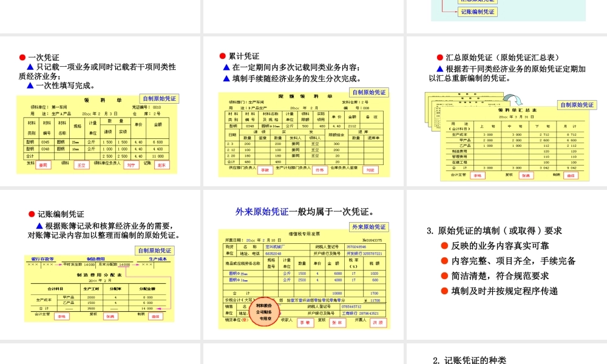Click the 张林 stamp on the invoice footer
The height and width of the screenshot is (364, 607).
point(338,322)
